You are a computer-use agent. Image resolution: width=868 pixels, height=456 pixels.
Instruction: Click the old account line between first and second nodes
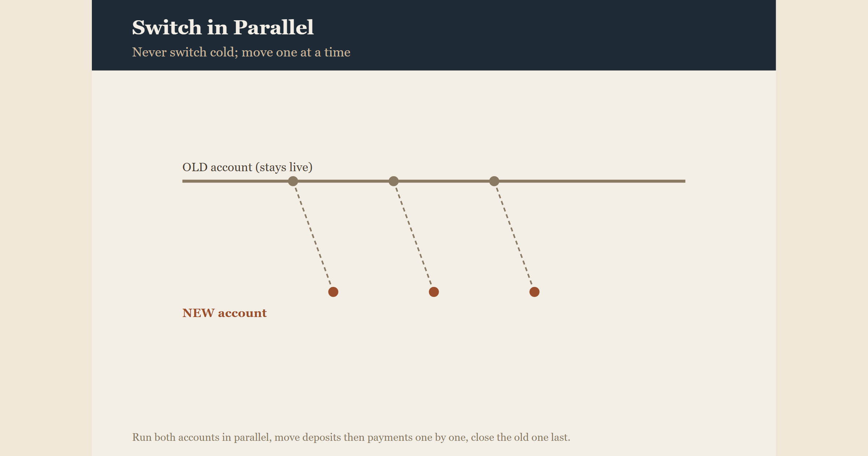tap(343, 181)
